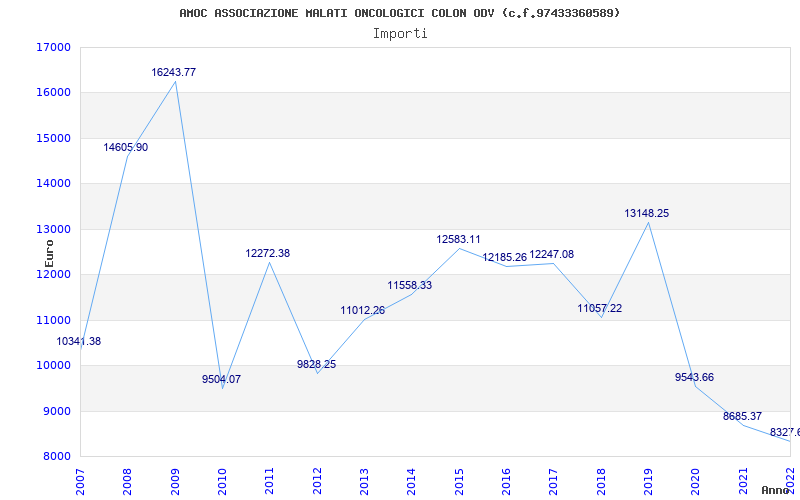Click the data label 13148.25
The width and height of the screenshot is (800, 500).
pyautogui.click(x=646, y=213)
